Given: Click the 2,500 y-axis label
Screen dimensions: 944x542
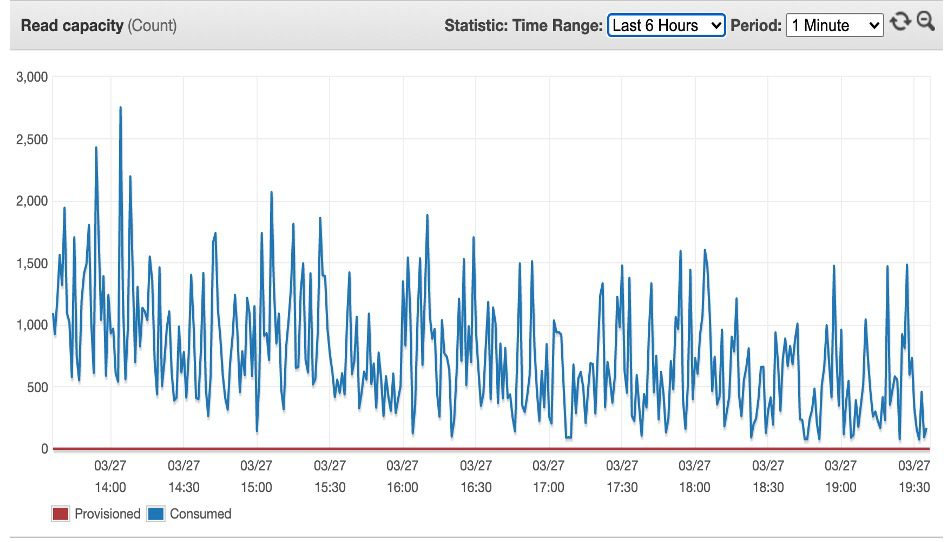Looking at the screenshot, I should click(32, 139).
